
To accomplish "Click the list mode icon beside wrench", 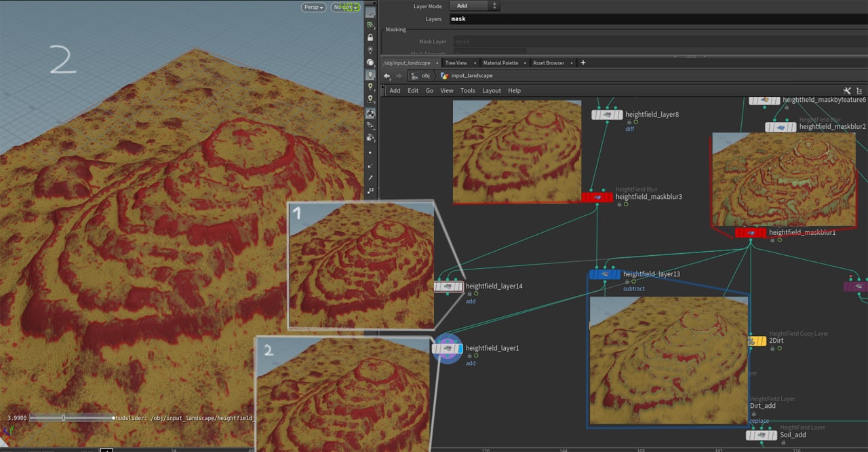I will point(858,90).
